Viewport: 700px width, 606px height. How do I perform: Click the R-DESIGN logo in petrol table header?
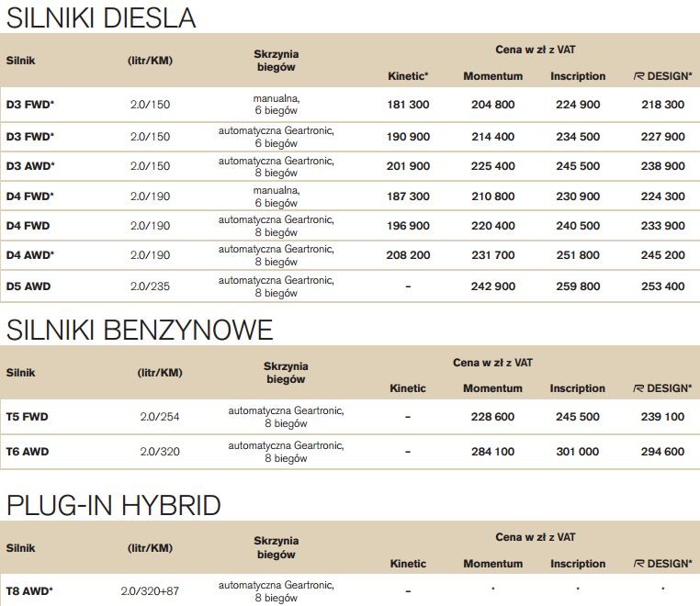pos(639,388)
